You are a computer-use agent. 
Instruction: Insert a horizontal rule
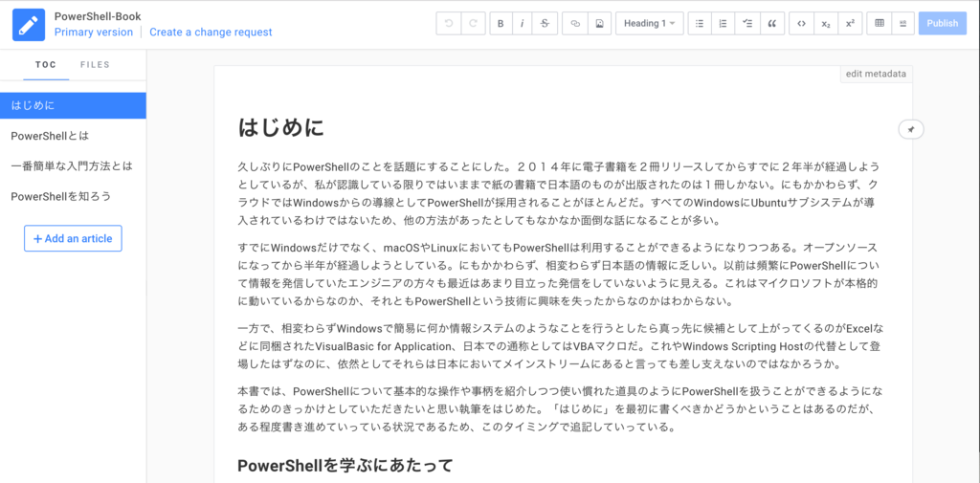click(x=903, y=24)
